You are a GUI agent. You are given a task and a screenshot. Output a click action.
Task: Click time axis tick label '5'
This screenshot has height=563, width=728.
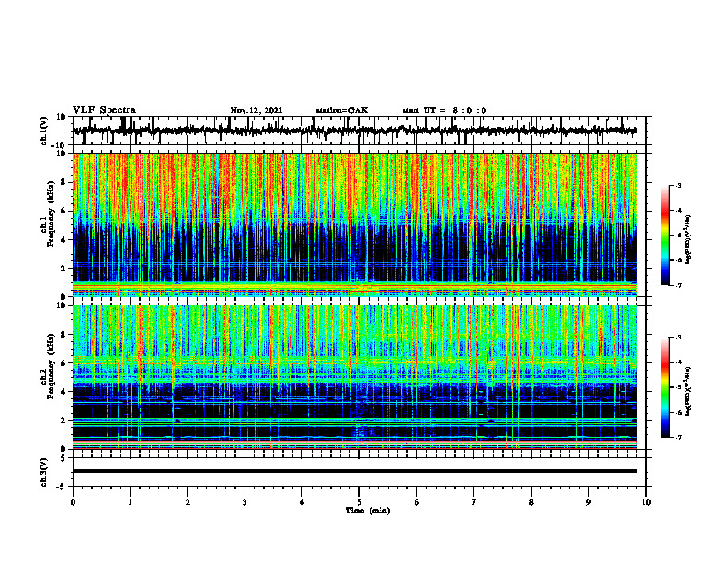pos(359,502)
